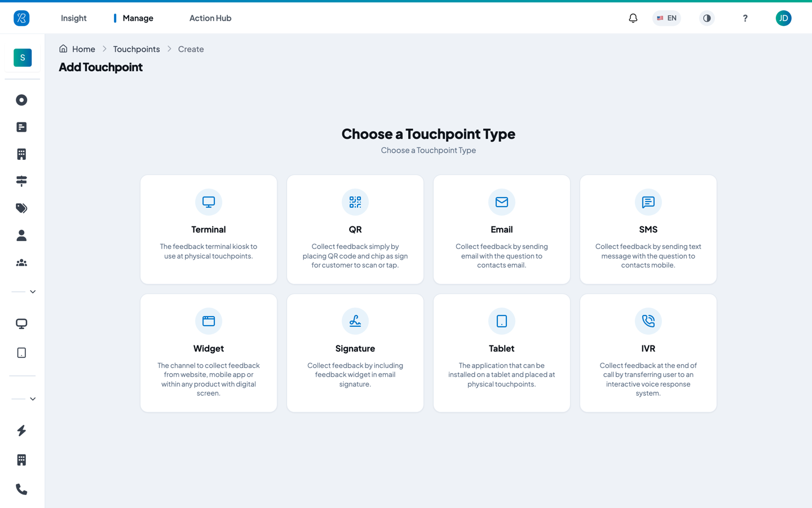Select the IVR touchpoint card
812x508 pixels.
(x=648, y=353)
